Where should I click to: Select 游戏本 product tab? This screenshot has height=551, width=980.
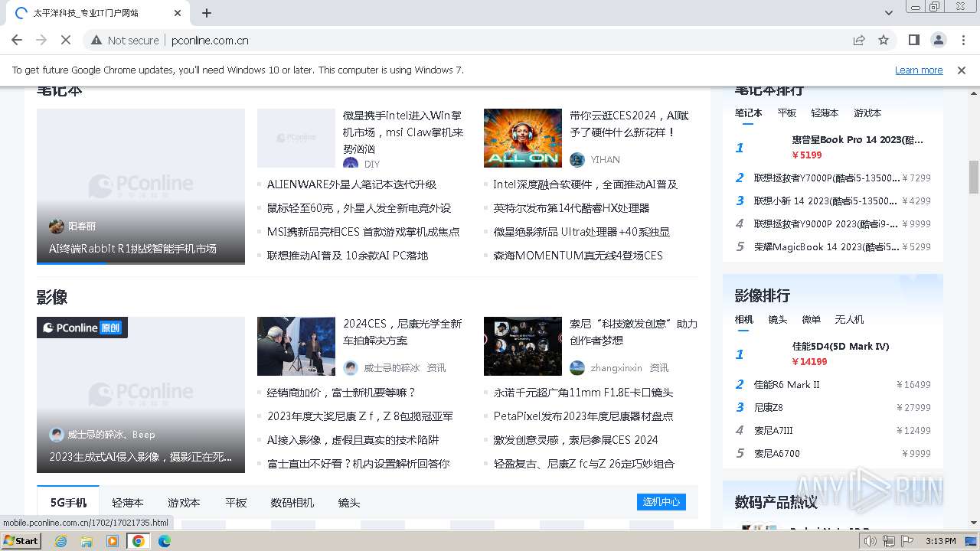click(184, 503)
